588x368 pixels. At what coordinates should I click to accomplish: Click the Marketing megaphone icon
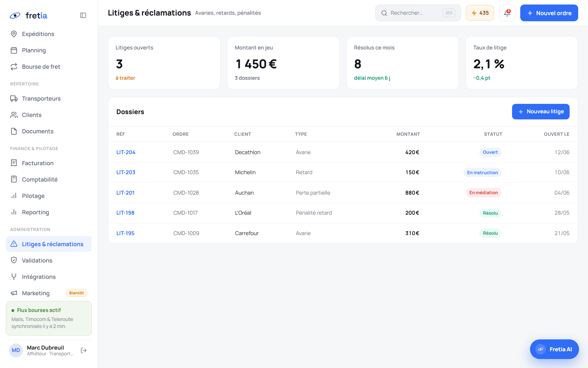14,293
